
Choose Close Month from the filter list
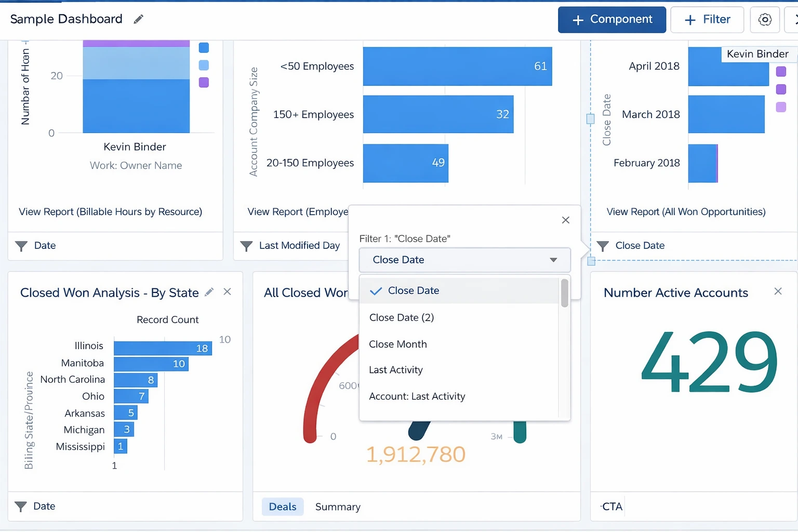398,344
